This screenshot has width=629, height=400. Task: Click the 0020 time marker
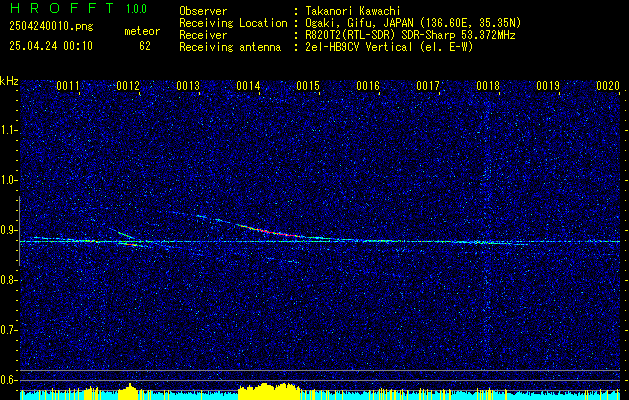click(608, 86)
